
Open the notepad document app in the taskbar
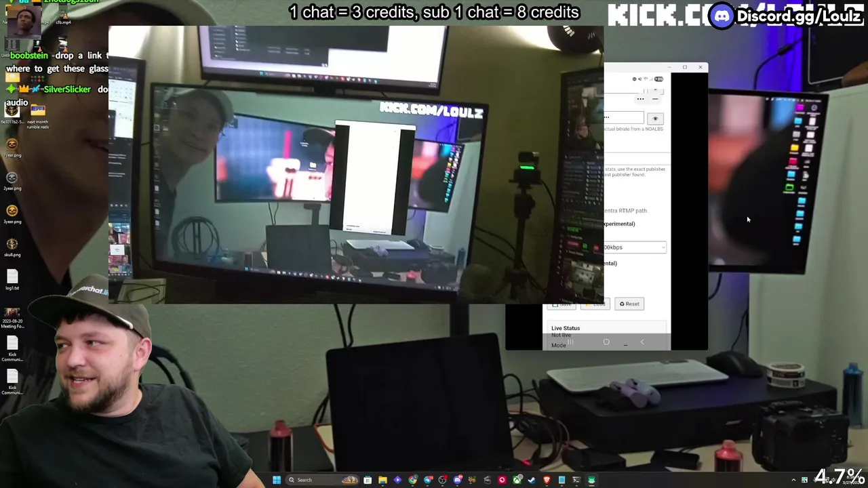pyautogui.click(x=561, y=480)
